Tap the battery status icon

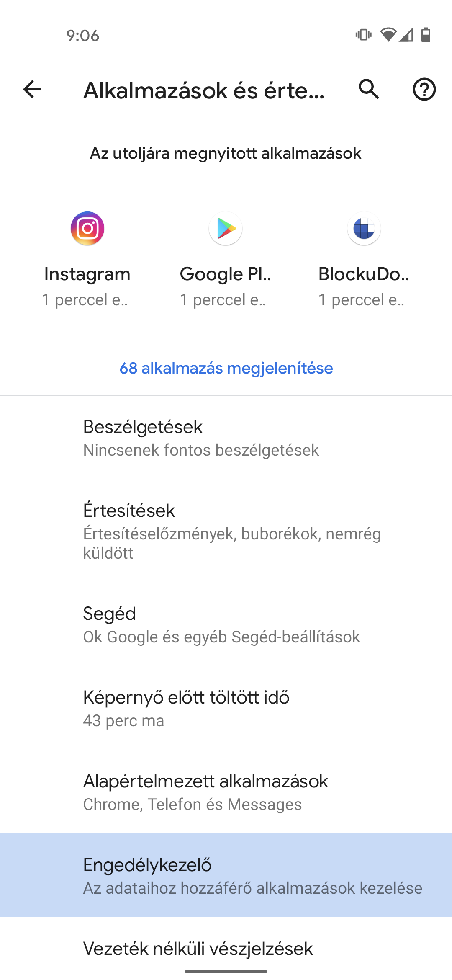point(426,35)
